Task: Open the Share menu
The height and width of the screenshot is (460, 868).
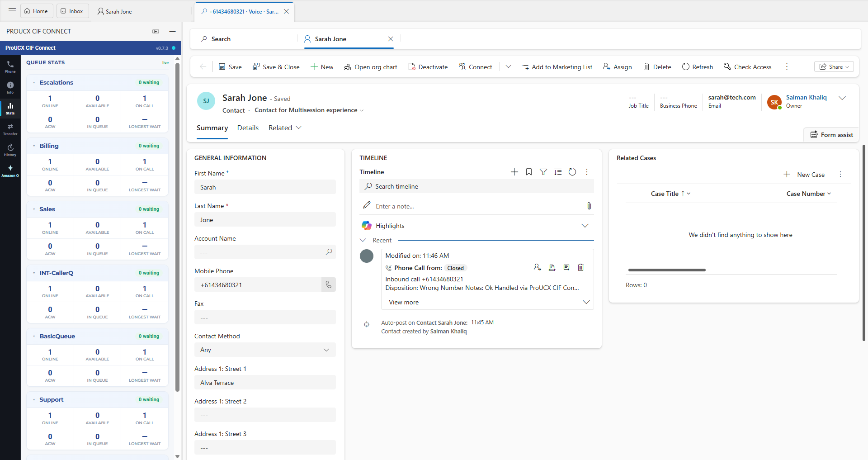Action: point(834,66)
